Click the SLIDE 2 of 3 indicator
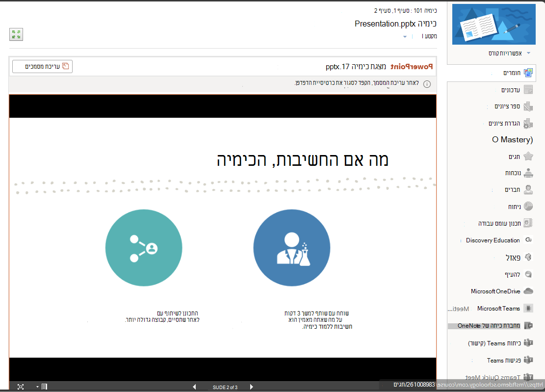 point(225,387)
